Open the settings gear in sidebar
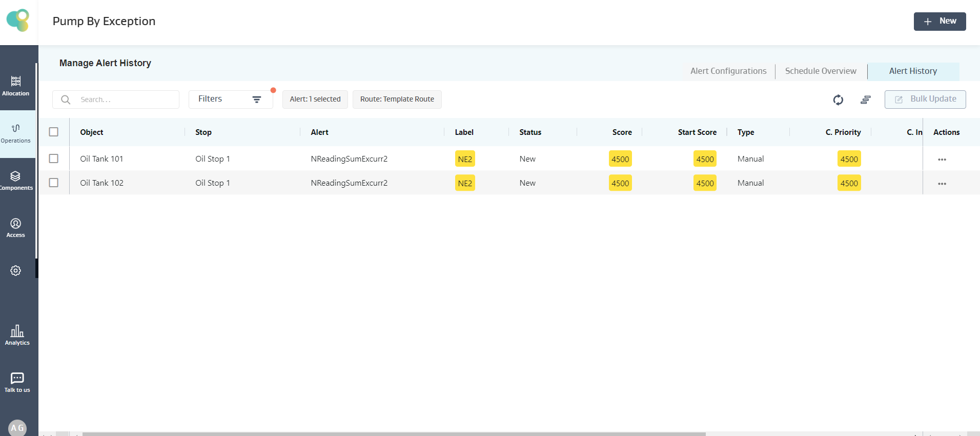 pyautogui.click(x=16, y=270)
